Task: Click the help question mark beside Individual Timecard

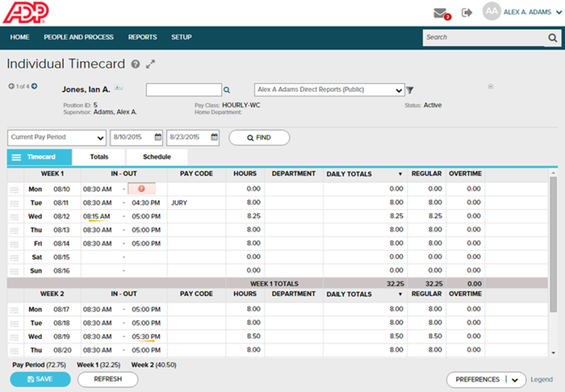Action: [136, 64]
